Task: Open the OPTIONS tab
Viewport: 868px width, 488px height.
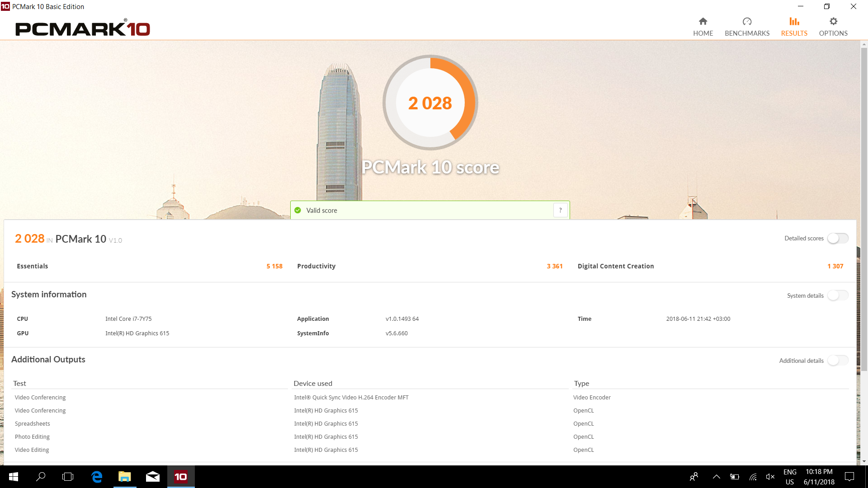Action: click(833, 27)
